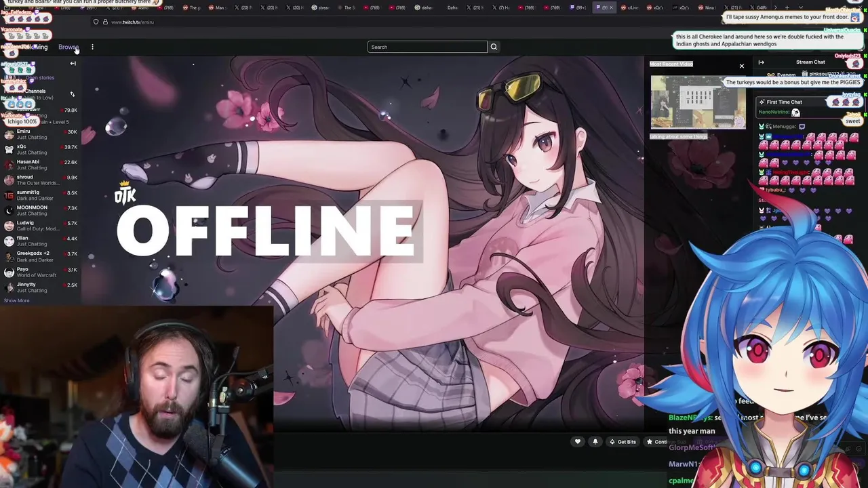Viewport: 868px width, 488px height.
Task: Click the site padlock icon in address bar
Action: [105, 22]
